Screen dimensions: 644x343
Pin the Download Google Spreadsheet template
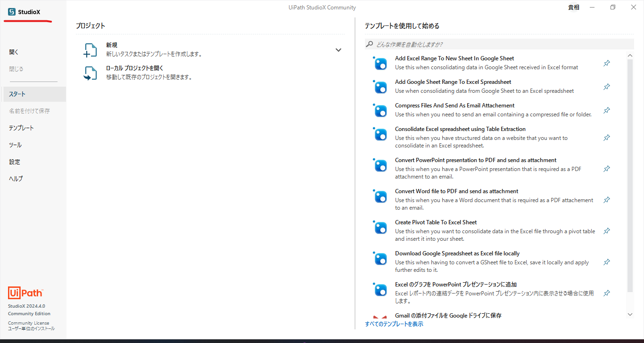pos(607,262)
